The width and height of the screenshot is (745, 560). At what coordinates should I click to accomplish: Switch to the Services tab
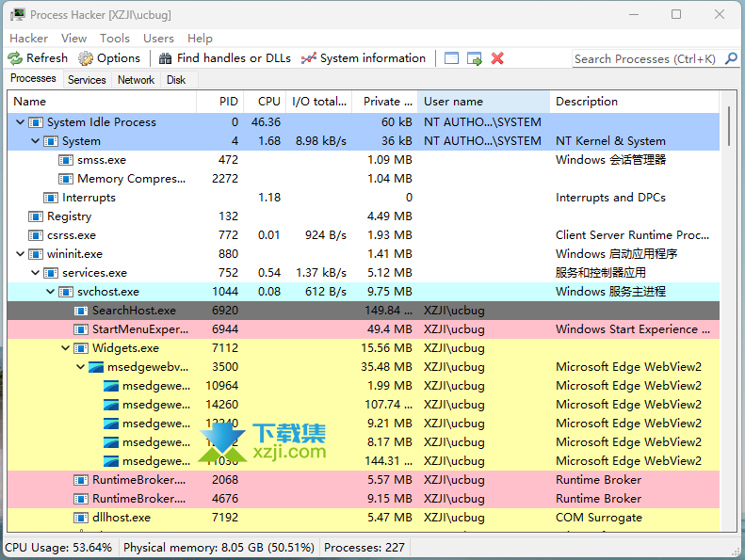(x=87, y=80)
